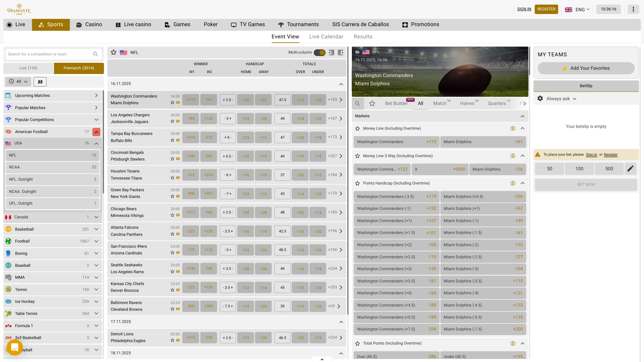Click the betslip settings gear icon
This screenshot has height=362, width=644.
pos(540,99)
